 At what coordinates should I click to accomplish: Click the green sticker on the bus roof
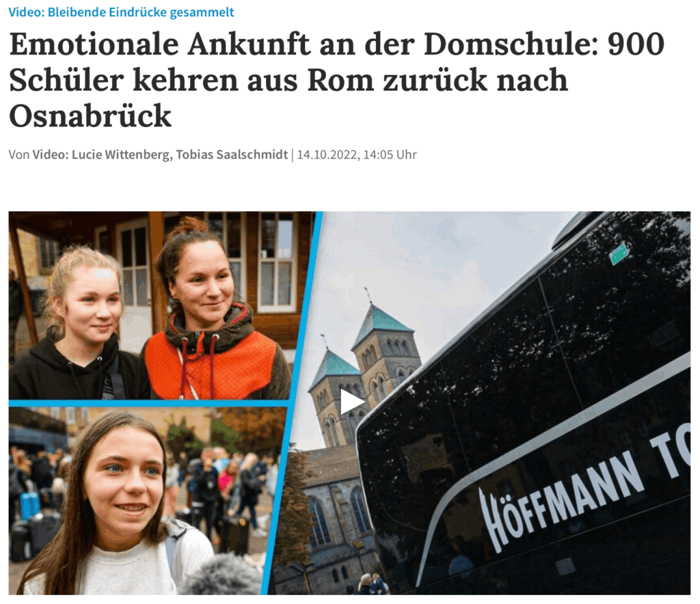point(619,253)
